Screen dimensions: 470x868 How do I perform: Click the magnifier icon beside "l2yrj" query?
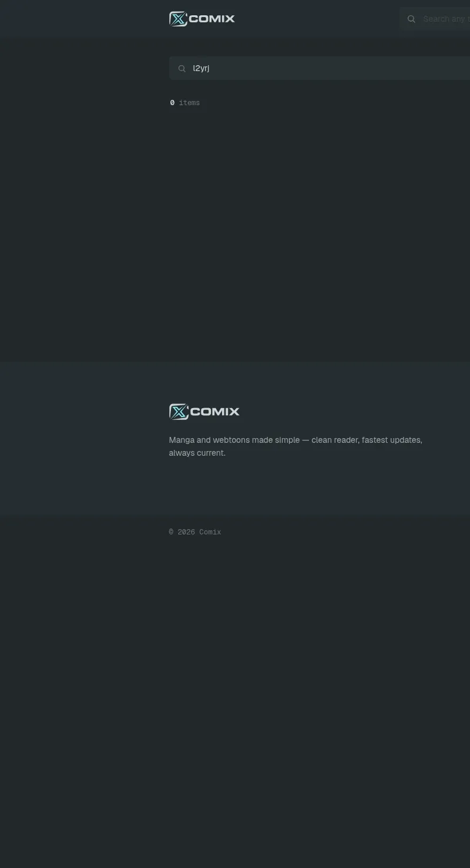[x=182, y=69]
